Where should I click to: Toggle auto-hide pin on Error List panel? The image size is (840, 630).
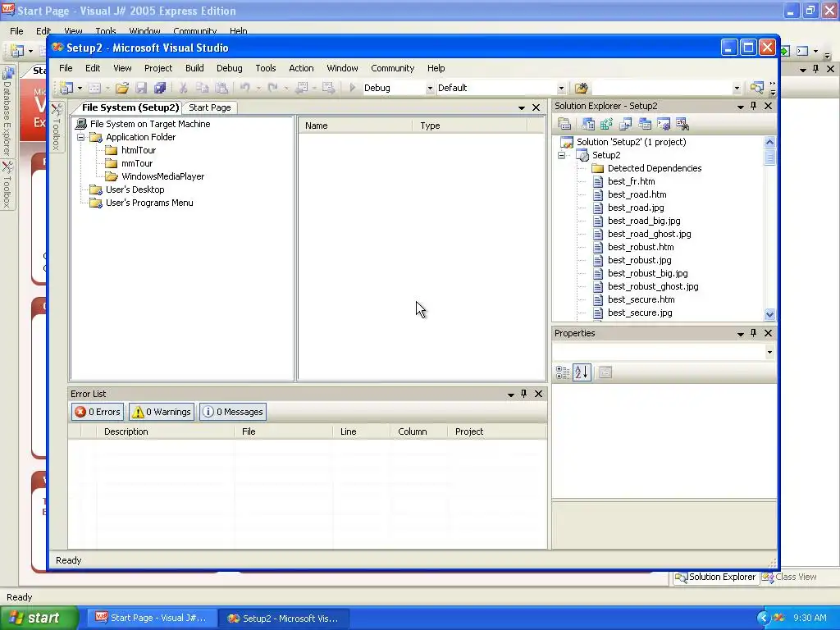pos(524,394)
